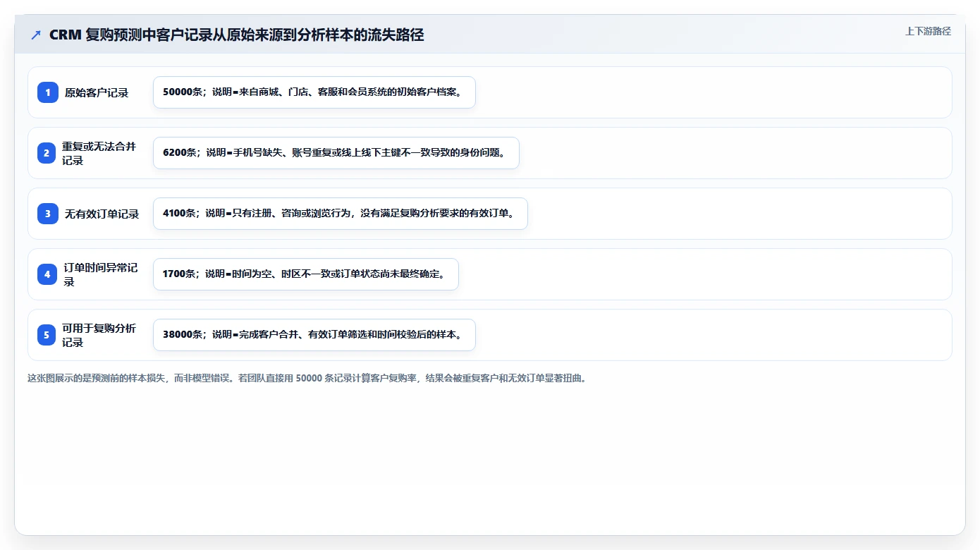Select the 原始客户记录 label

(97, 92)
